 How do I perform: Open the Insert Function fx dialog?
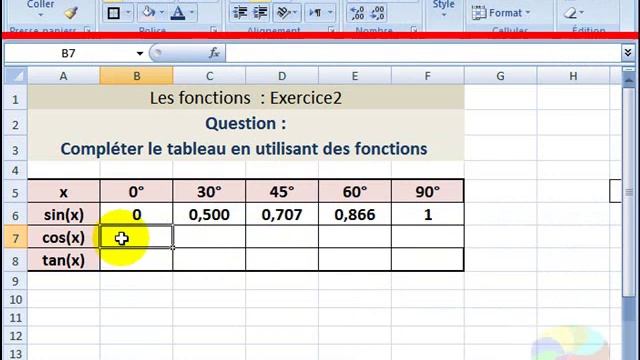[214, 53]
